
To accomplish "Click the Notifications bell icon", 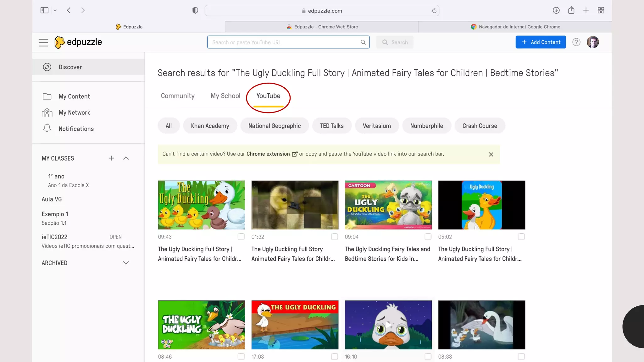I will (47, 128).
